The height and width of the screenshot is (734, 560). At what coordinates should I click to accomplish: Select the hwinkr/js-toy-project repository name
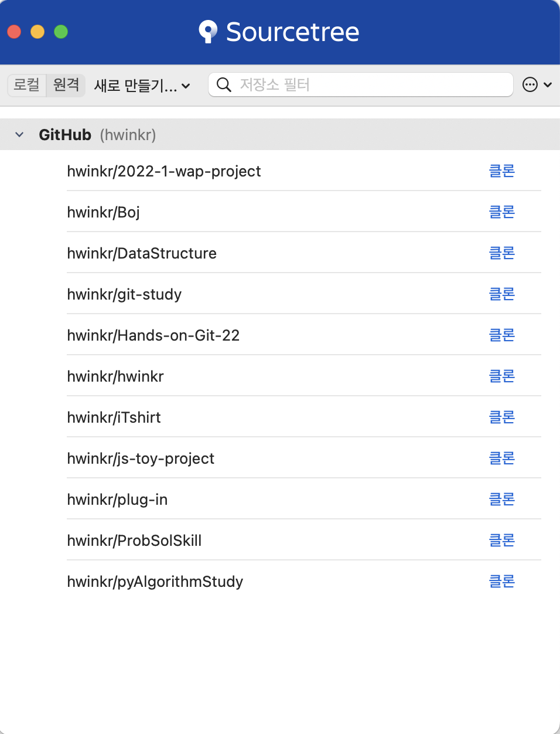(x=141, y=458)
